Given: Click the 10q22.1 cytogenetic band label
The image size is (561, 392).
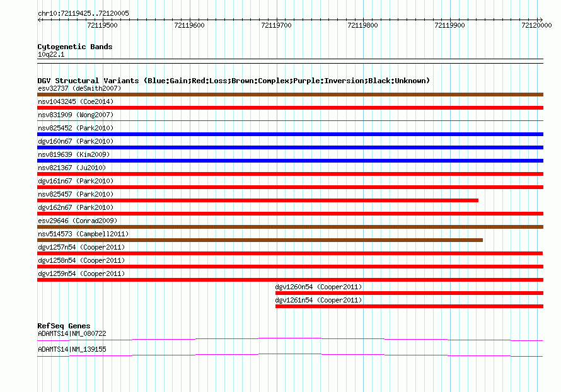Looking at the screenshot, I should 51,54.
